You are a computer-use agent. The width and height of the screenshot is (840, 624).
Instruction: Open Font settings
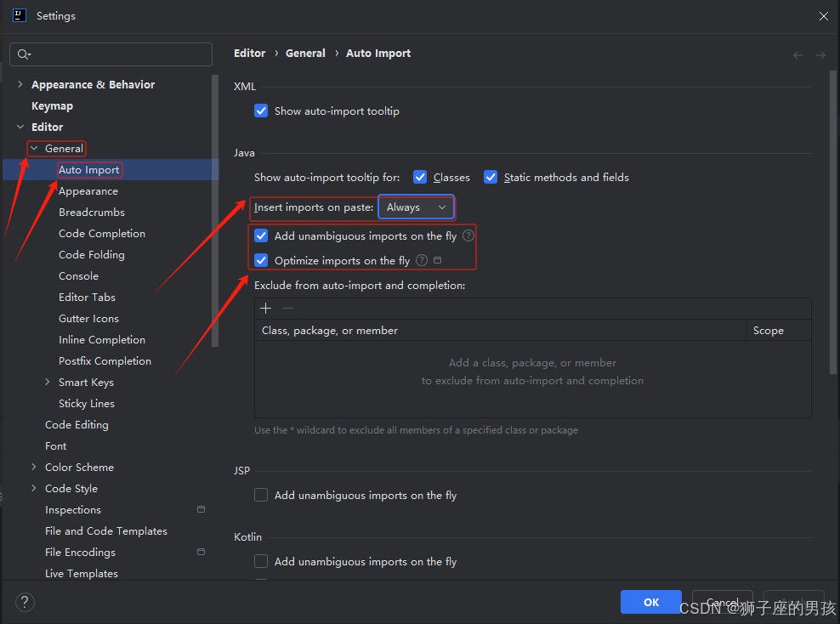pos(56,445)
